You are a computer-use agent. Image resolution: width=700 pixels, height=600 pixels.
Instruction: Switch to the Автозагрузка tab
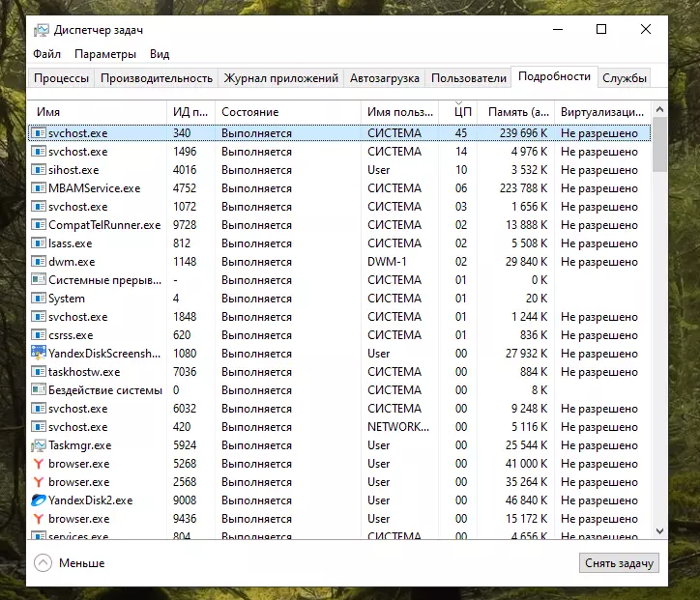coord(385,78)
